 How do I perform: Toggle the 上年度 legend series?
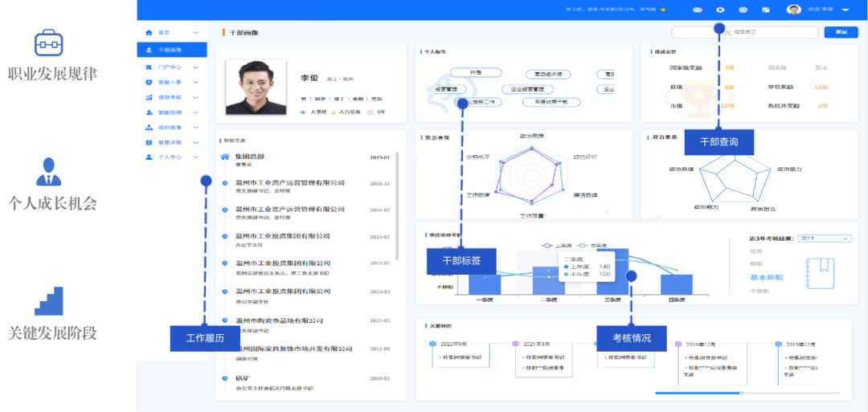point(556,246)
